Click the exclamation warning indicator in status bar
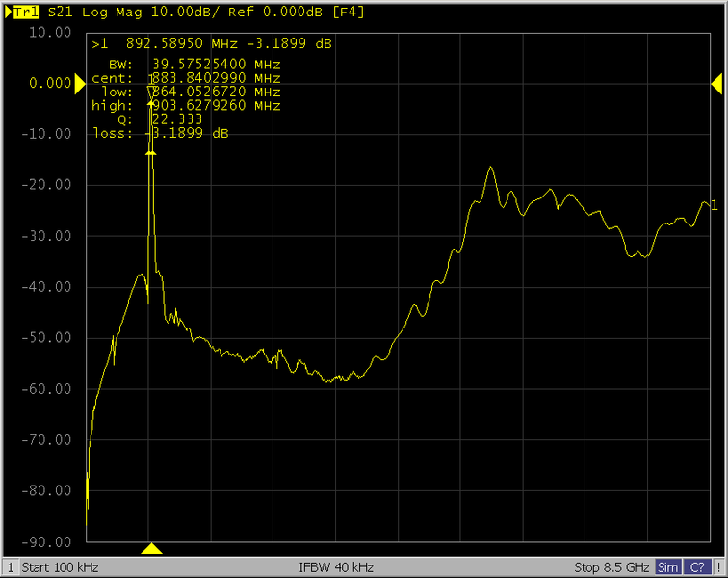Viewport: 728px width, 578px height. (718, 567)
